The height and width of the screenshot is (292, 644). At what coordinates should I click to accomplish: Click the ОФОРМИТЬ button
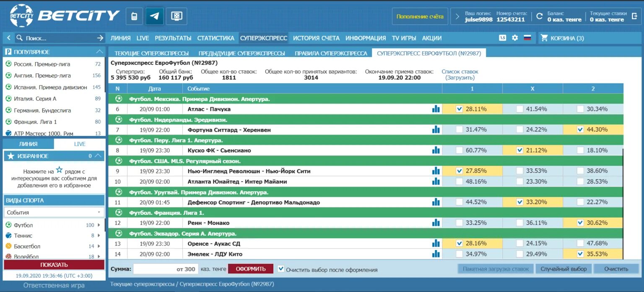point(251,269)
